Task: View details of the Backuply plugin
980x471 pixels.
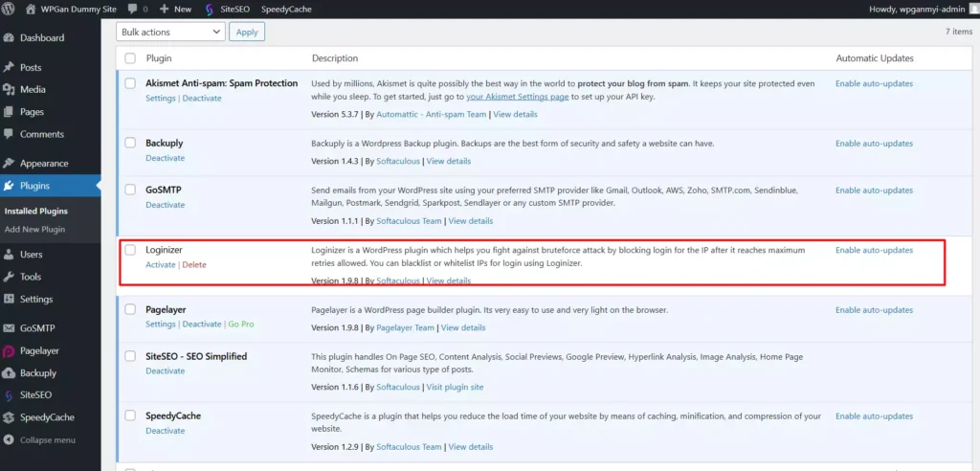Action: pos(449,161)
